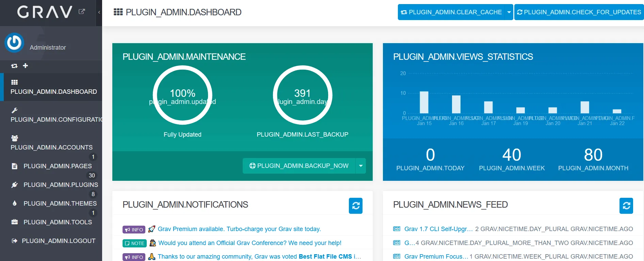The height and width of the screenshot is (261, 644).
Task: Click the PLUGIN_ADMIN.CHECK_FOR_UPDATES button
Action: click(x=579, y=12)
